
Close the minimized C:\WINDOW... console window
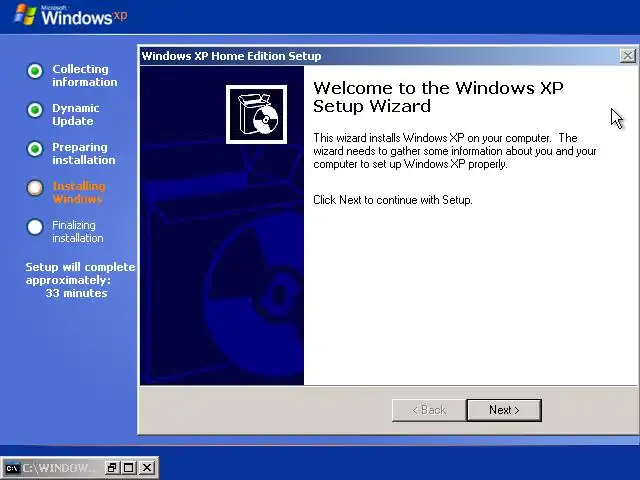tap(147, 468)
